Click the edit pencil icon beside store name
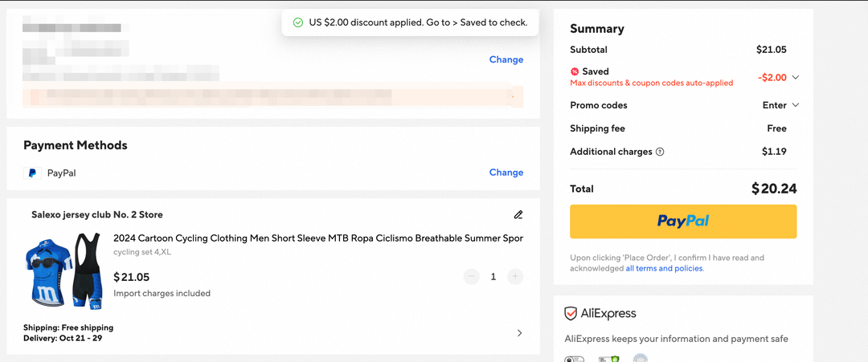This screenshot has width=868, height=362. coord(518,214)
